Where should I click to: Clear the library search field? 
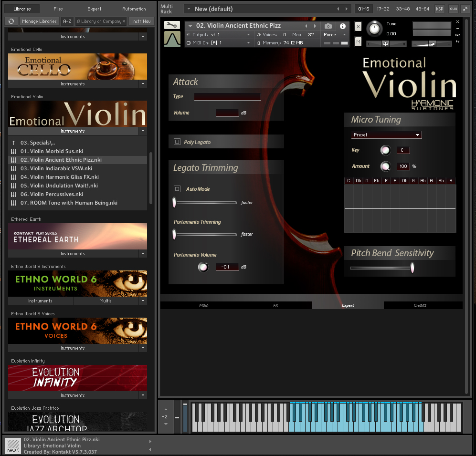[x=124, y=21]
